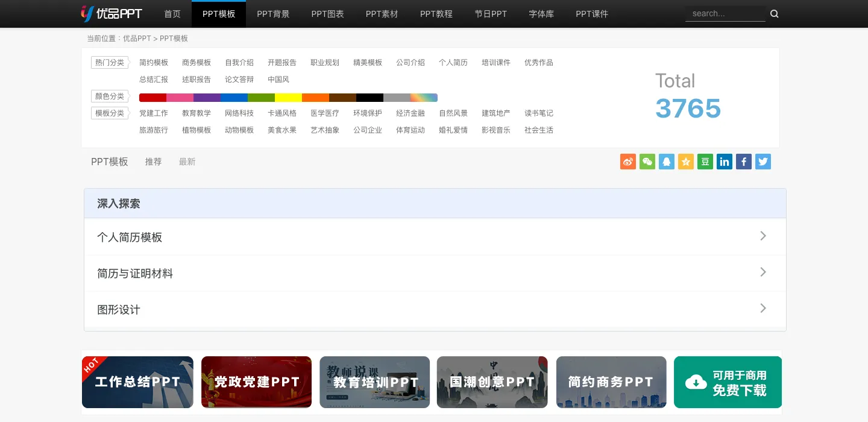Click 优品PPT in the breadcrumb

pyautogui.click(x=137, y=39)
